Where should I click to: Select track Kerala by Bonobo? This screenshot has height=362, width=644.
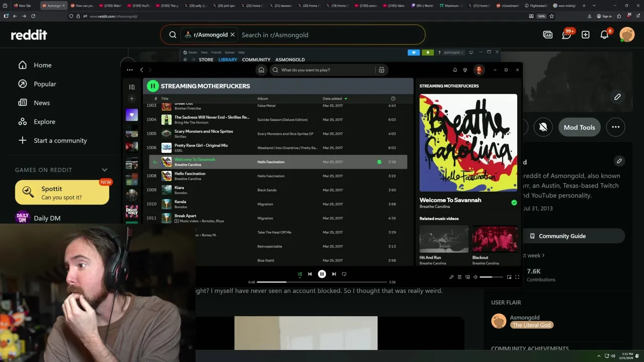coord(278,204)
